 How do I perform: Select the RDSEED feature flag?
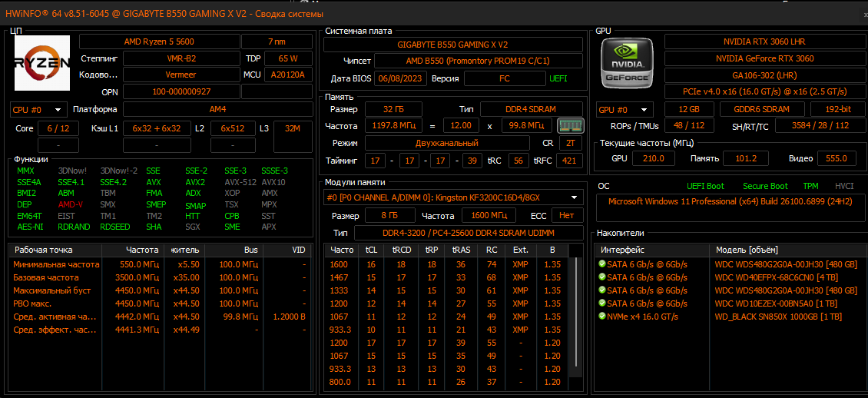(x=117, y=227)
